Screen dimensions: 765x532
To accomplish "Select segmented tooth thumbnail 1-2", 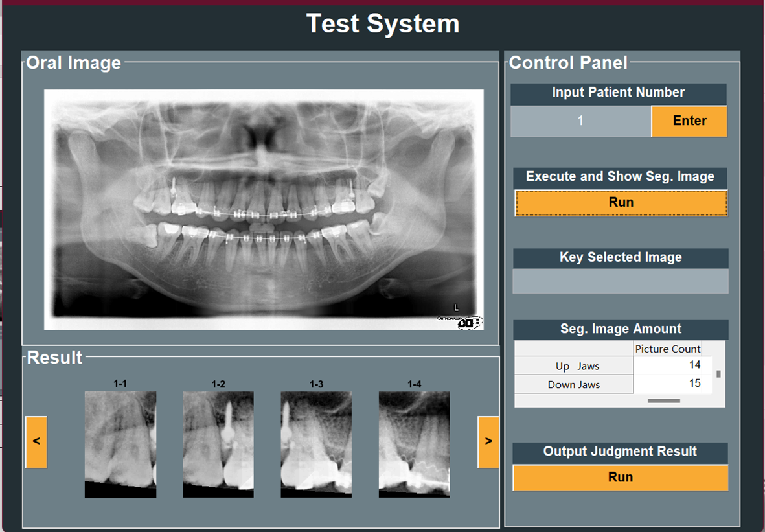I will click(218, 444).
